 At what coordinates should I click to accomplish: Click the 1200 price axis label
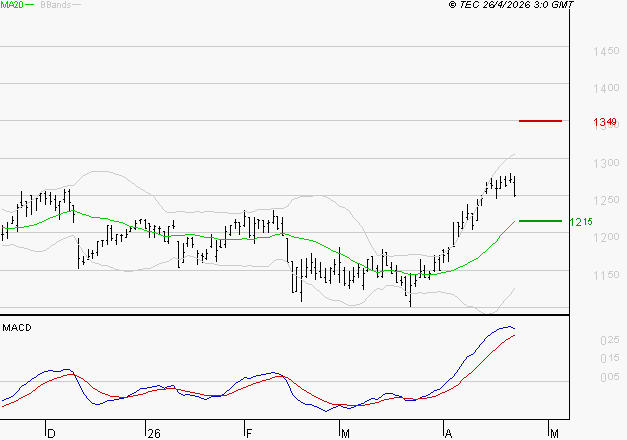click(x=606, y=237)
